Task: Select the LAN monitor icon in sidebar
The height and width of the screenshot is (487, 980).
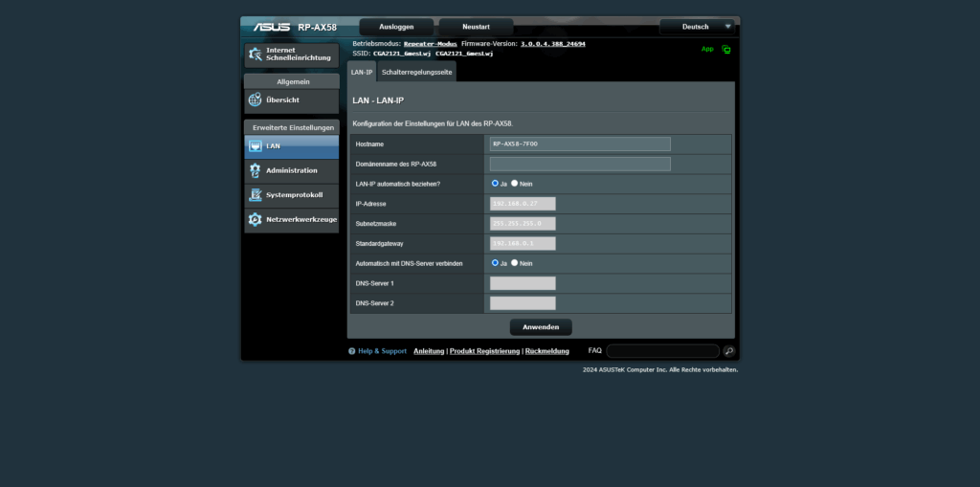Action: pos(255,146)
